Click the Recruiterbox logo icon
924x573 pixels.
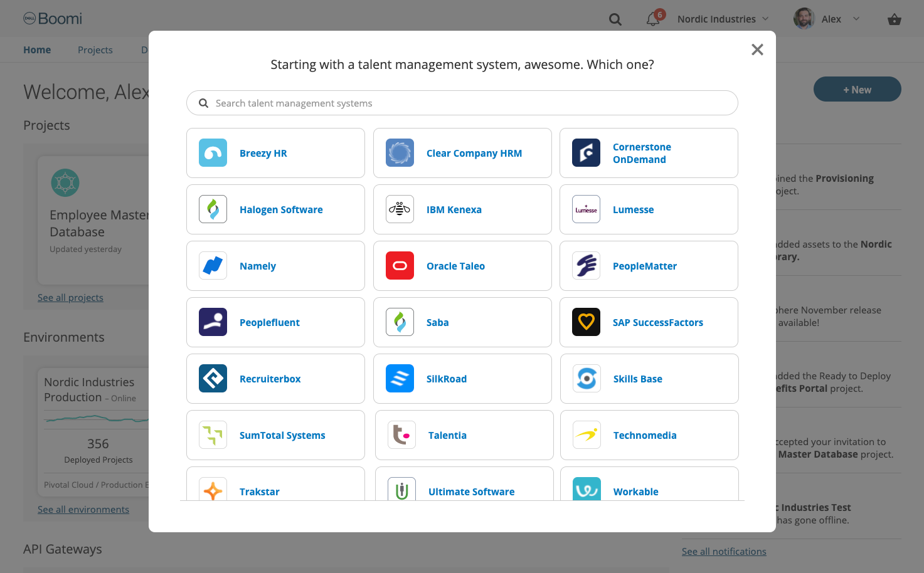pos(213,379)
